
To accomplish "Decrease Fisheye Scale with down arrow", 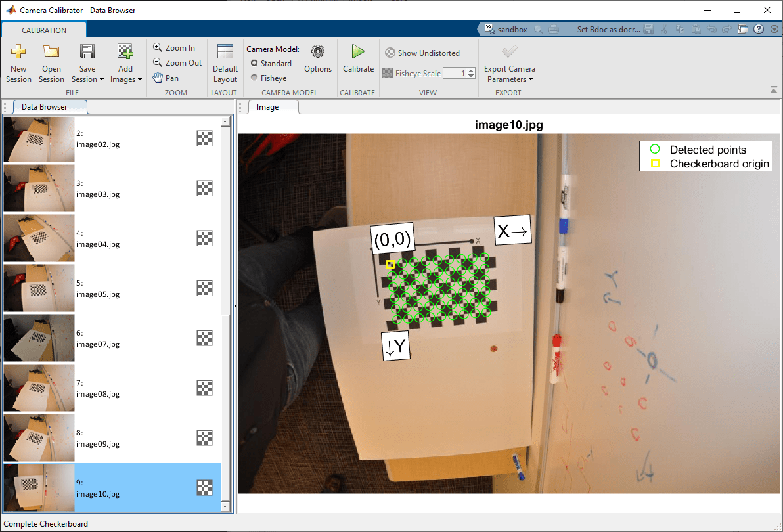I will (x=471, y=76).
